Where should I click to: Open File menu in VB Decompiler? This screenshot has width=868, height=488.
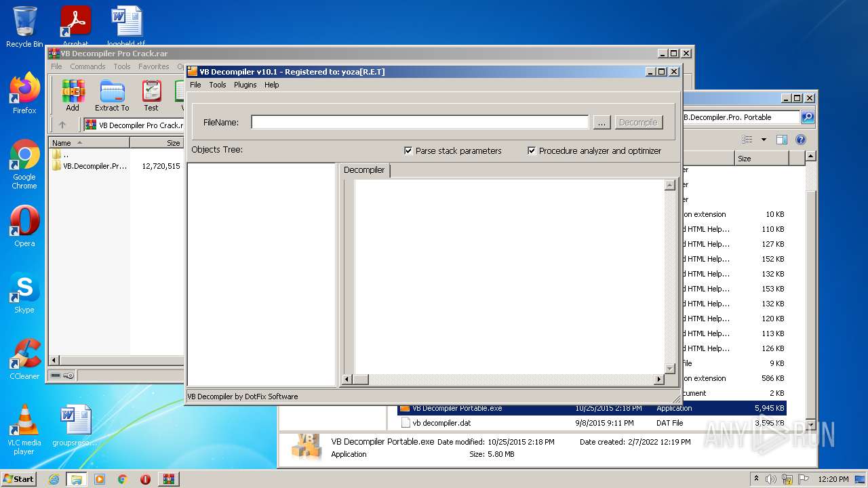tap(195, 85)
